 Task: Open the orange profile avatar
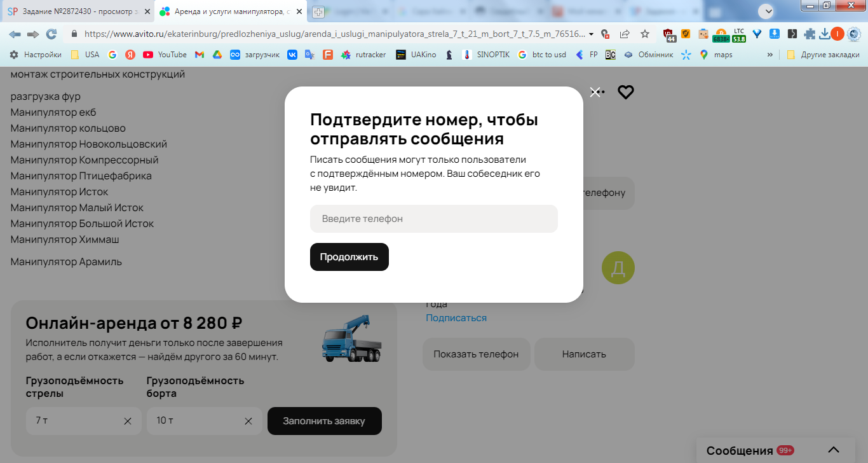(837, 34)
